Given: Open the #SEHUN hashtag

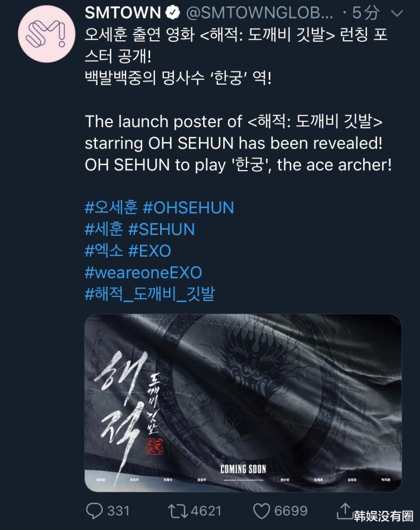Looking at the screenshot, I should [162, 229].
